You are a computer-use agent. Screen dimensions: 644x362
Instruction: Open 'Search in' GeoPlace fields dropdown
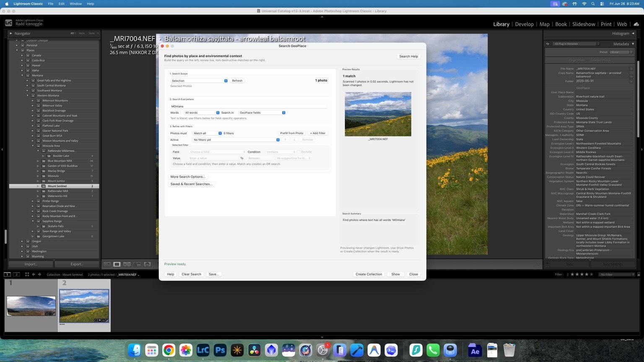click(x=262, y=113)
